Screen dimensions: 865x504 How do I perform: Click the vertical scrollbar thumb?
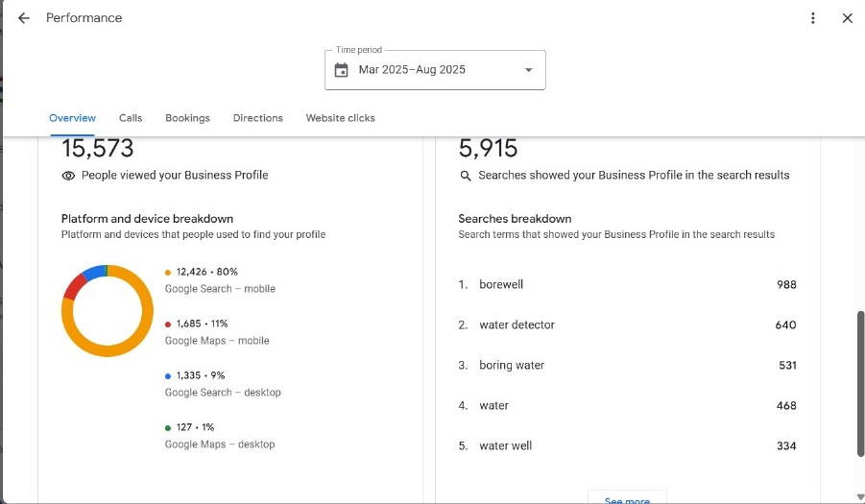pos(859,382)
